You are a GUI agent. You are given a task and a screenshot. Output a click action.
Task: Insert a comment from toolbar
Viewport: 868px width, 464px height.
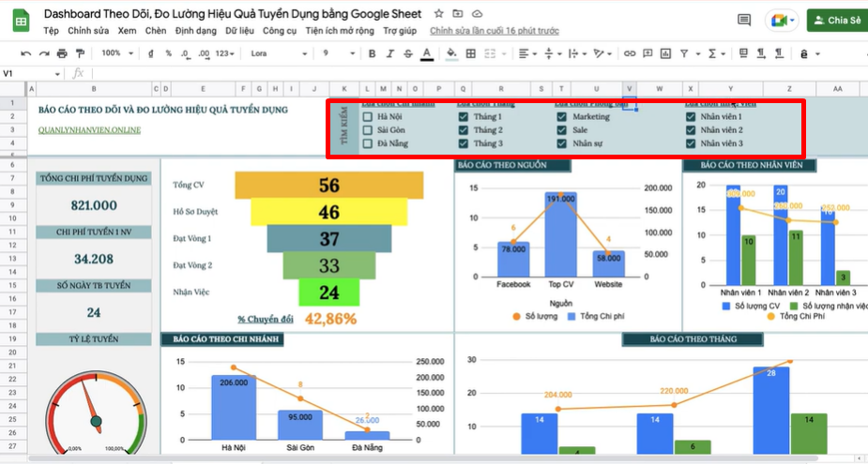[647, 53]
